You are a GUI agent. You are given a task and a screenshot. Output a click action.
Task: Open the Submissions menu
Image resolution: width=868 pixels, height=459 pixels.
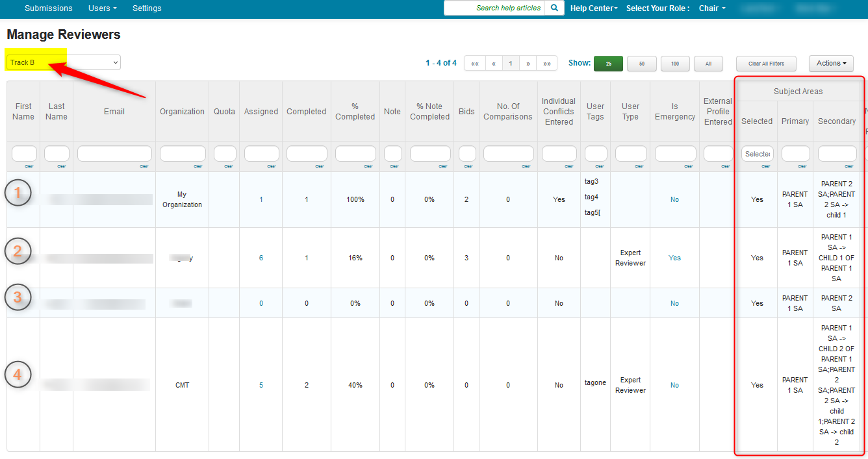point(49,8)
